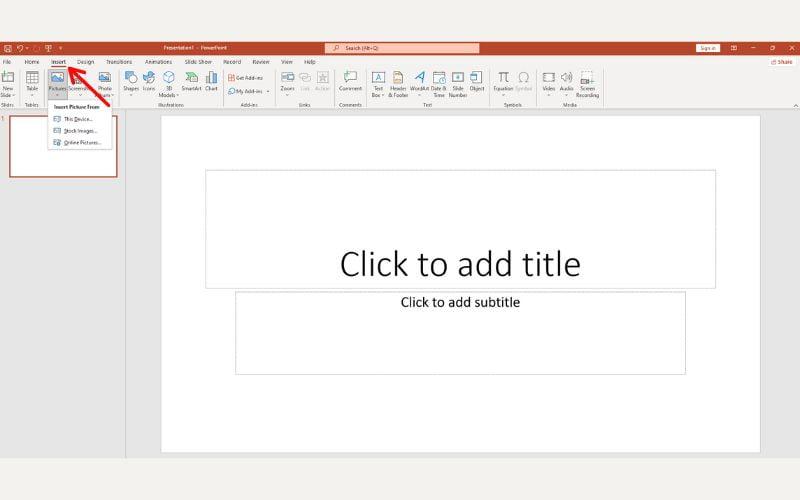This screenshot has width=800, height=500.
Task: Insert a Text Box
Action: click(x=378, y=84)
